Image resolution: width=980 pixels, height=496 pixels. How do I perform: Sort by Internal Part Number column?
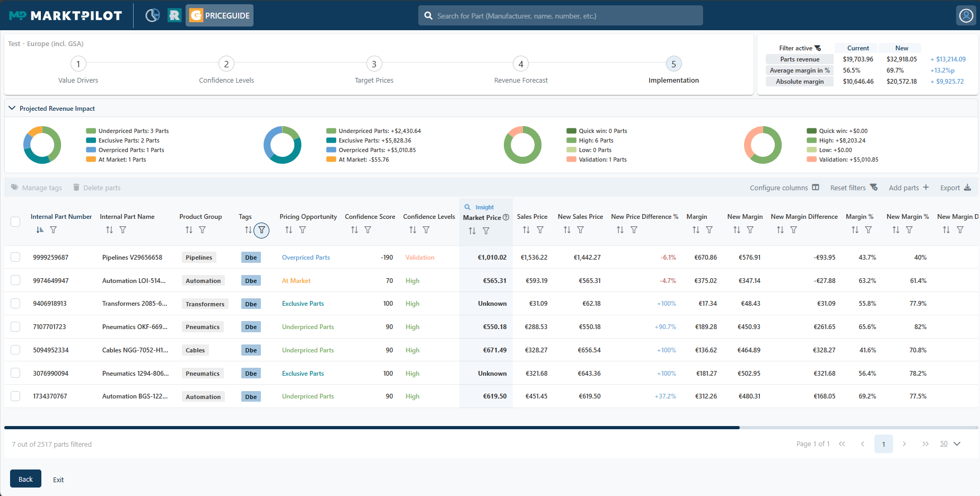[40, 230]
